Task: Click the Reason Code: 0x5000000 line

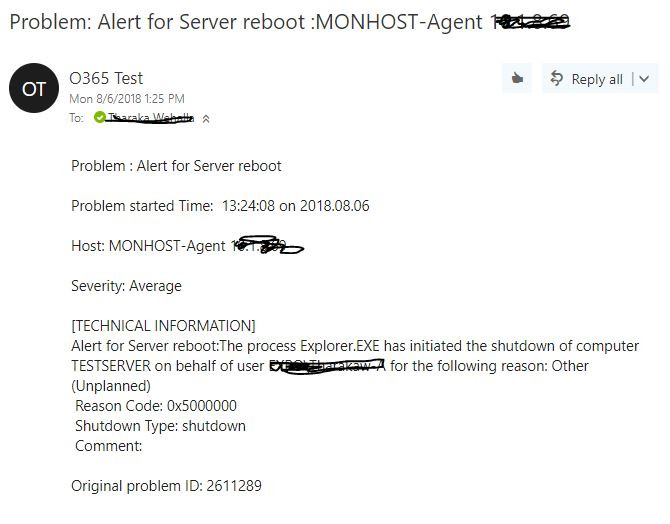Action: (155, 406)
